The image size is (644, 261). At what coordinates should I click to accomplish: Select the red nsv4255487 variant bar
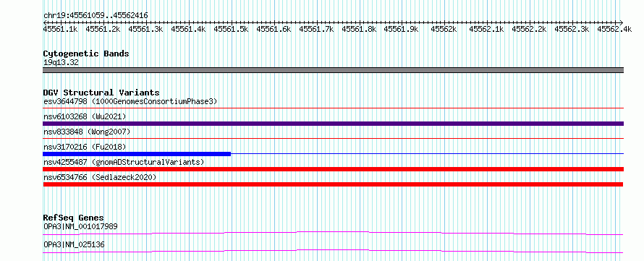[x=334, y=169]
